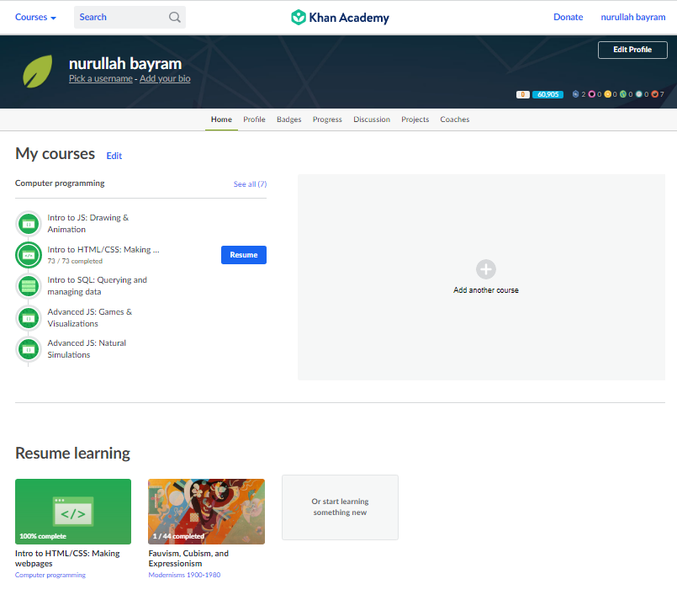The image size is (677, 616).
Task: Open the nurullah bayram account menu
Action: tap(632, 18)
